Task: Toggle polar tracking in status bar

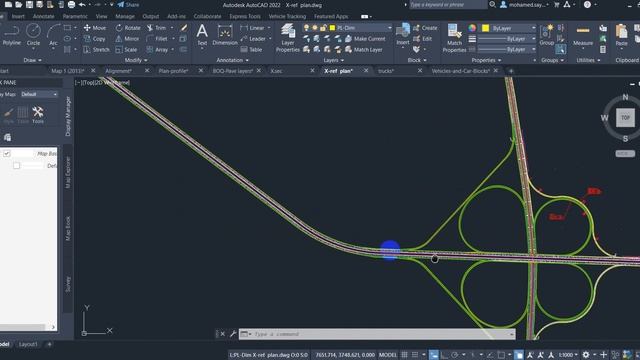Action: click(x=455, y=355)
